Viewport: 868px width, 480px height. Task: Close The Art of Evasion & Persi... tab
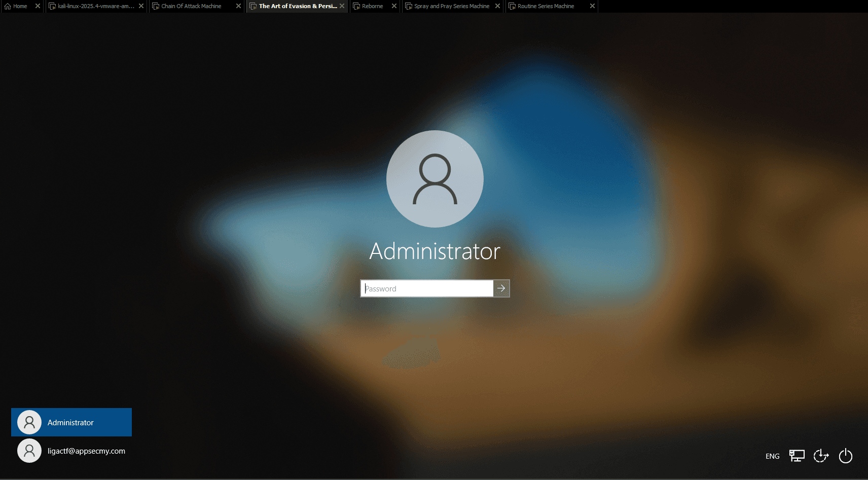point(342,6)
